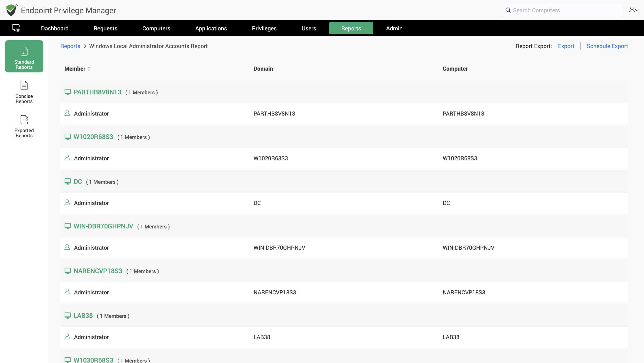Select the Reports tab
Image resolution: width=644 pixels, height=363 pixels.
(351, 28)
